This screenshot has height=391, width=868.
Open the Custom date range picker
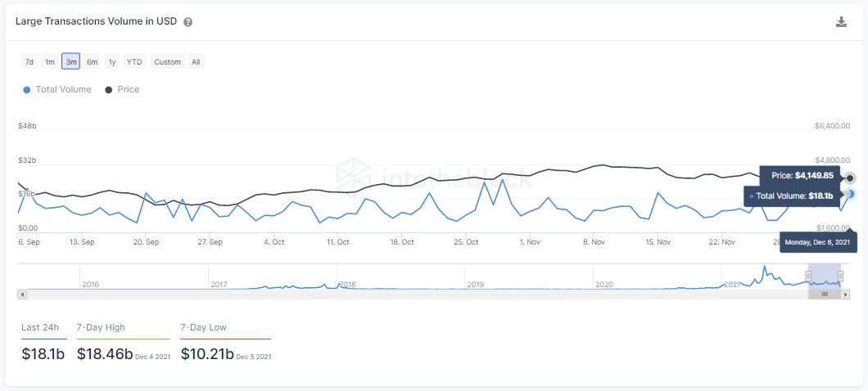[x=167, y=62]
